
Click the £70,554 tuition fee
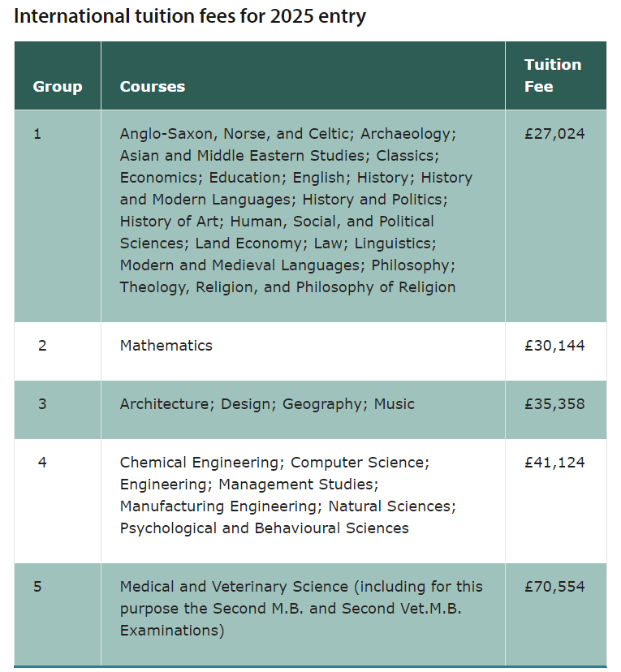[x=554, y=587]
